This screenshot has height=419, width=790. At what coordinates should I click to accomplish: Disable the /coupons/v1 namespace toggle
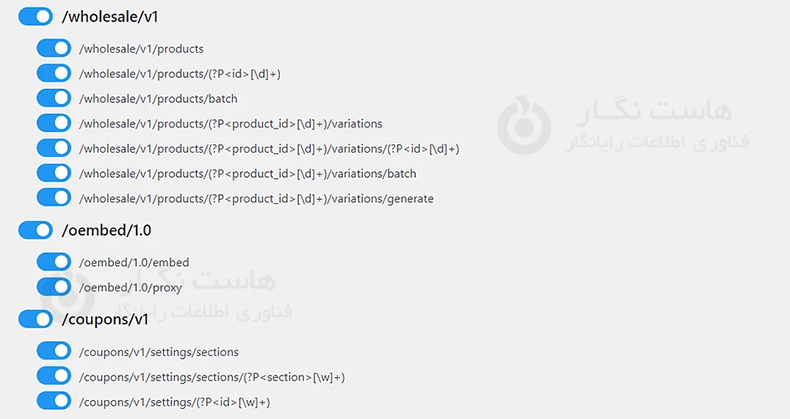pos(35,319)
